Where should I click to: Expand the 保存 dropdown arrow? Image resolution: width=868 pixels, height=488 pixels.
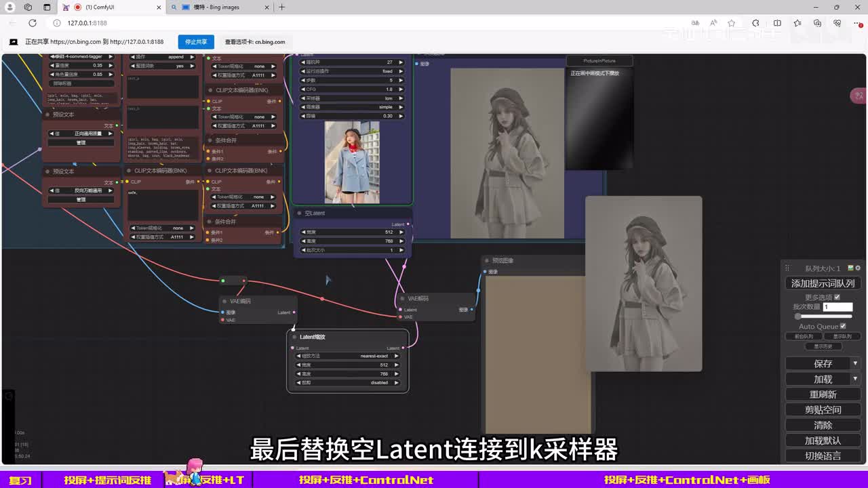coord(855,363)
